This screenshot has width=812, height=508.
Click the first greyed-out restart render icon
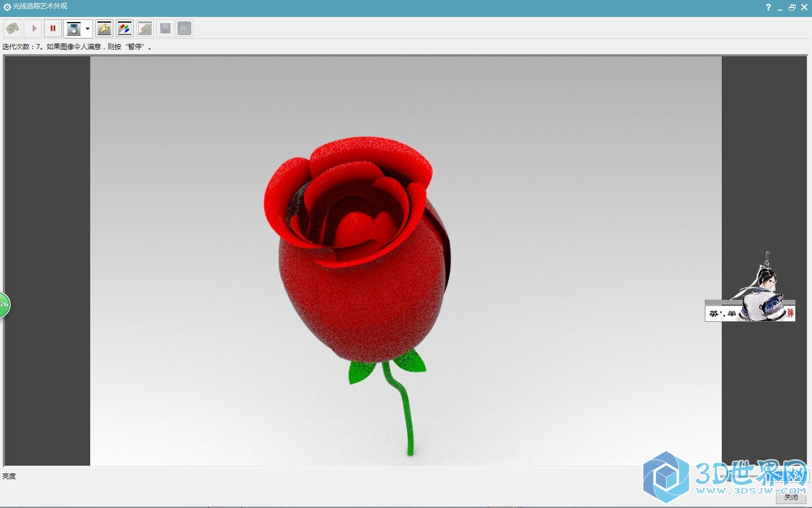pos(12,28)
